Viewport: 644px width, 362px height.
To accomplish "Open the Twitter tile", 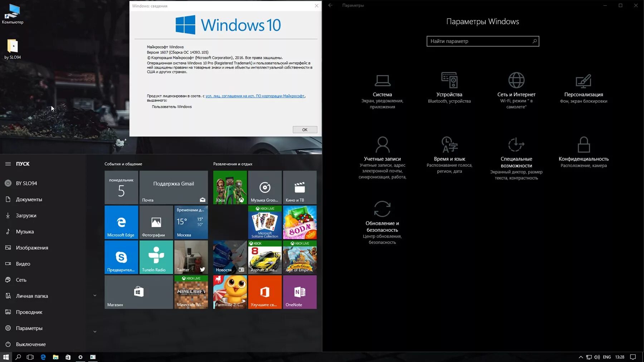I will (x=191, y=257).
